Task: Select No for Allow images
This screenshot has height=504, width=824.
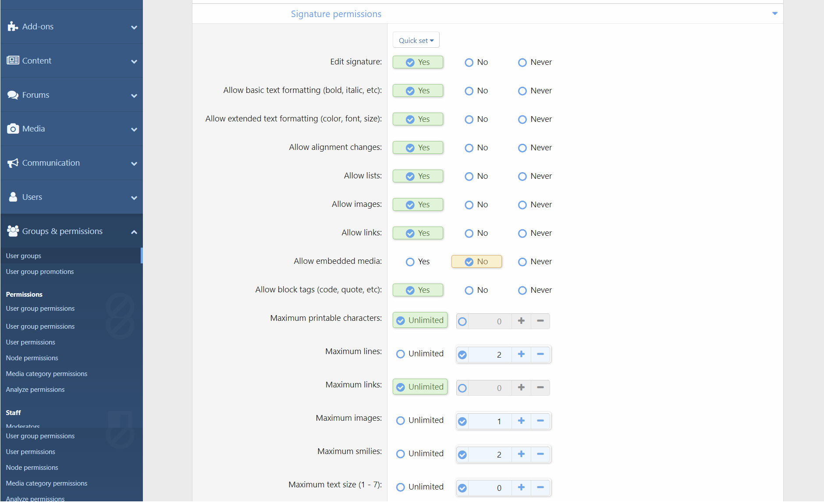Action: tap(469, 205)
